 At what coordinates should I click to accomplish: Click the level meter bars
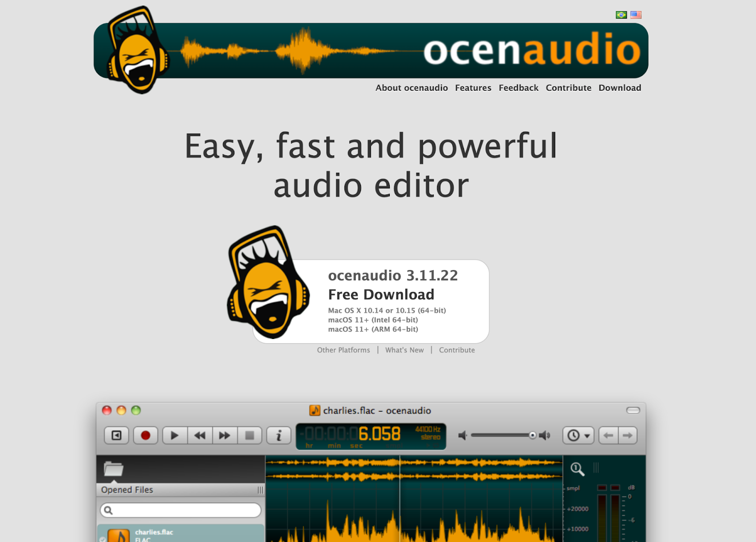click(609, 514)
